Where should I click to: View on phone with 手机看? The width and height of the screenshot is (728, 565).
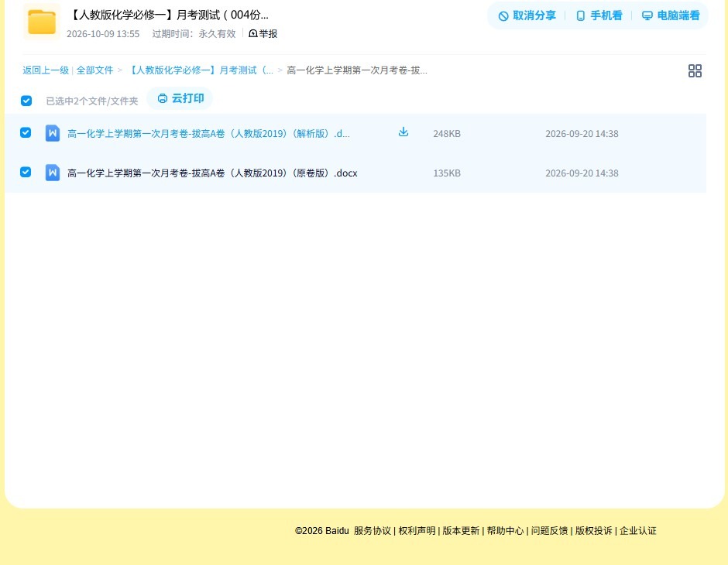599,15
